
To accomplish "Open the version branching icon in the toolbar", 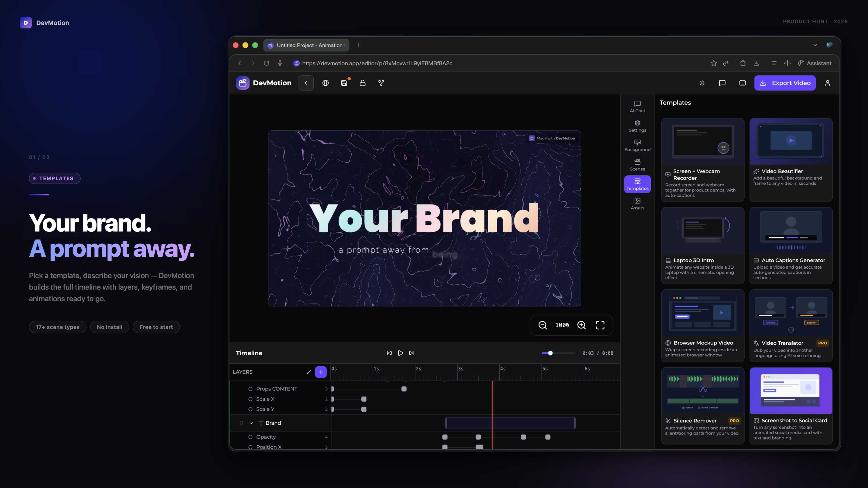I will [x=381, y=83].
